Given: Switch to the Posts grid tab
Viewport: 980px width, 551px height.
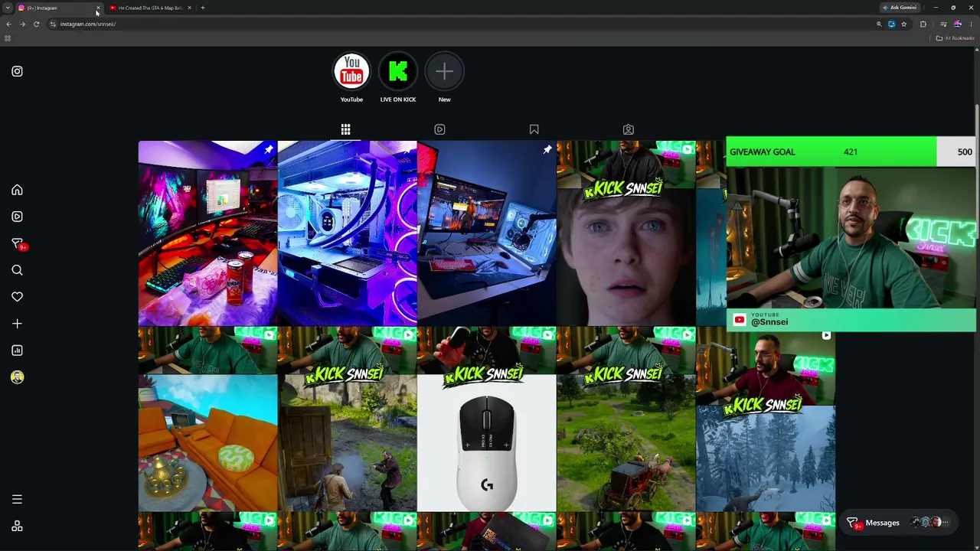Looking at the screenshot, I should point(346,130).
